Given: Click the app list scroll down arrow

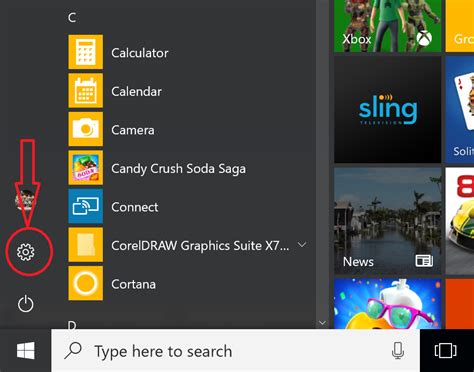Looking at the screenshot, I should [x=322, y=323].
